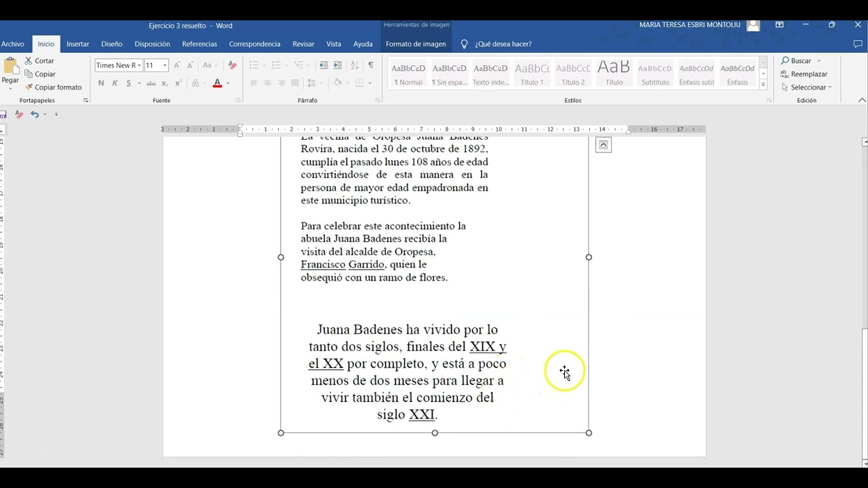Increase font size with larger A icon
The image size is (868, 488).
(177, 66)
